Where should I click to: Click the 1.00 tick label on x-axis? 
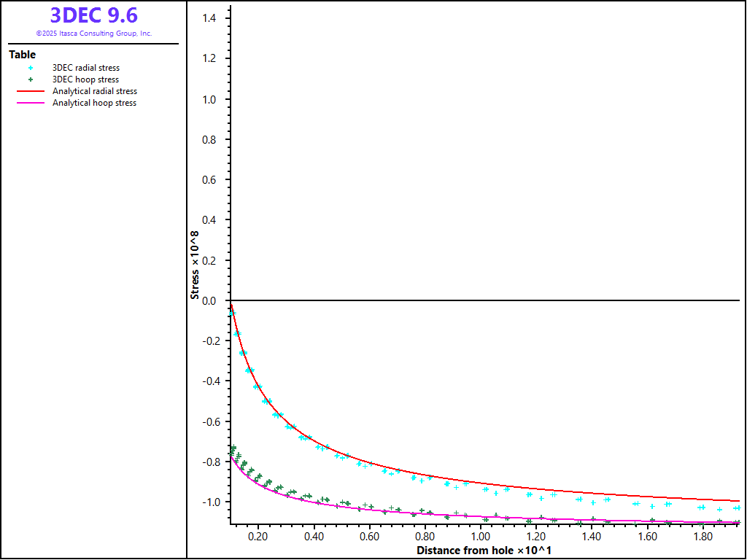(480, 537)
